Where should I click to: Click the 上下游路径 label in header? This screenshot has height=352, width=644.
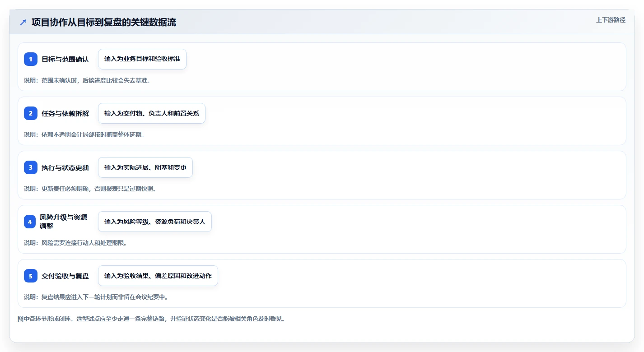click(611, 20)
